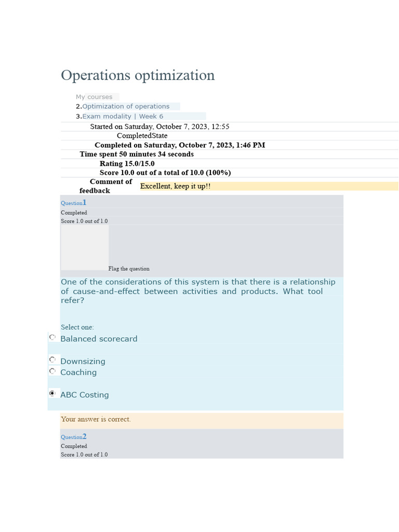Select the Downsizing radio option
Screen dimensions: 399x532
(x=52, y=360)
